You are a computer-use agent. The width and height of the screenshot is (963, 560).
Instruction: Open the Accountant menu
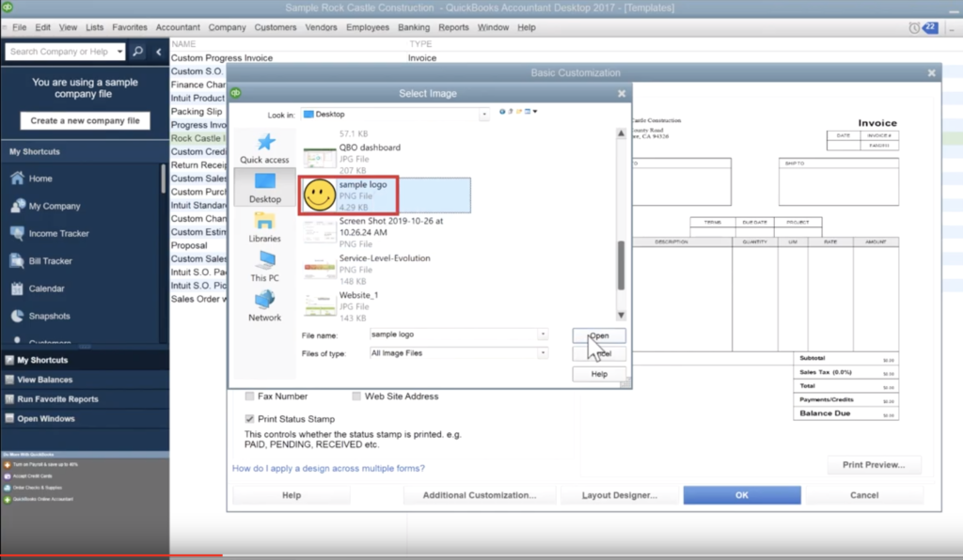tap(178, 27)
